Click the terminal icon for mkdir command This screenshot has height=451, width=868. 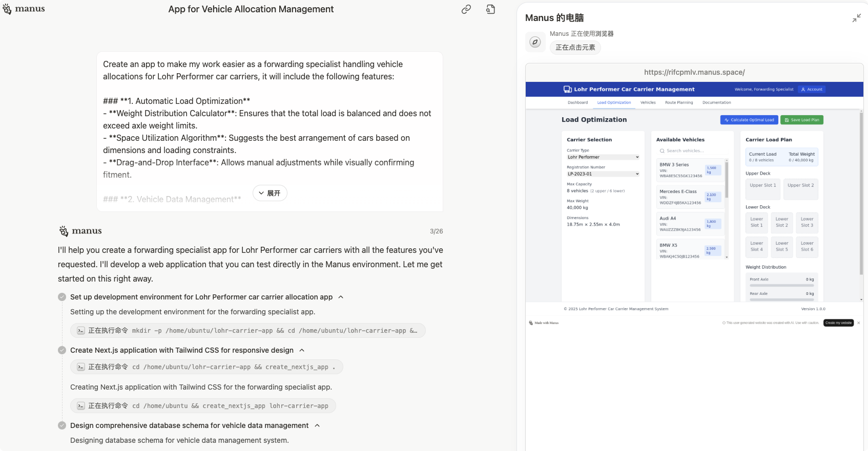81,331
